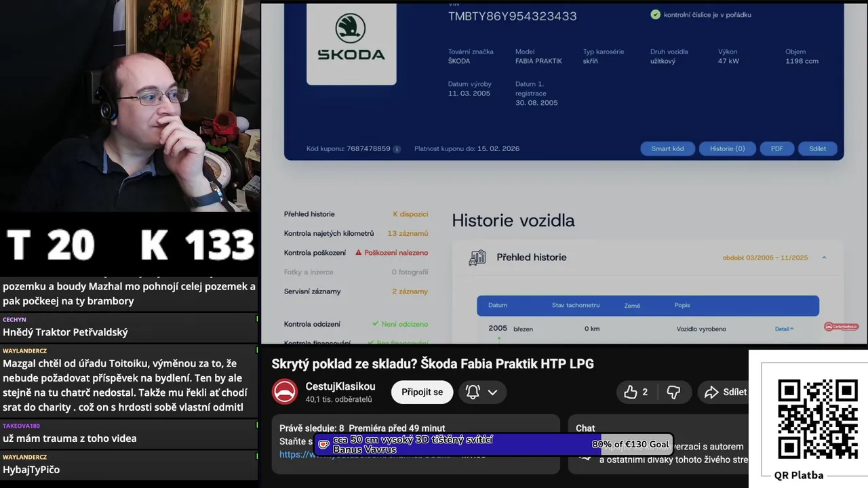Click the Datum column header
The image size is (868, 488).
click(x=498, y=305)
